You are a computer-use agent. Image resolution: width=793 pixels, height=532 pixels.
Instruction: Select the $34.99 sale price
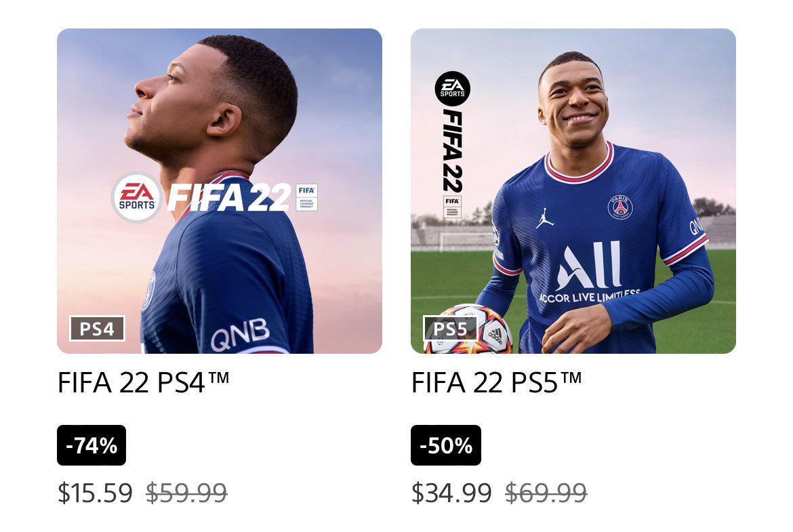451,493
